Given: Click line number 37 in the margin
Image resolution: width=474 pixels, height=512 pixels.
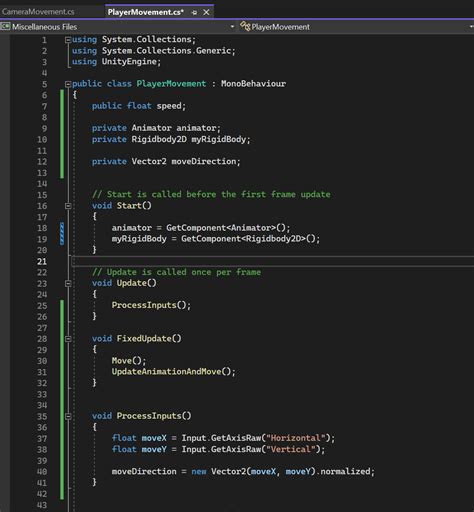Looking at the screenshot, I should (42, 439).
